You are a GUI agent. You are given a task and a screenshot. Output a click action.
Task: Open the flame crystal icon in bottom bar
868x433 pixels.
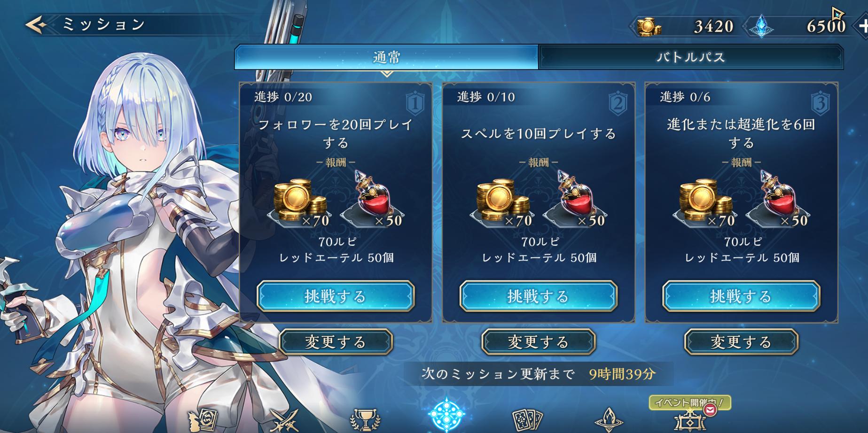[609, 419]
